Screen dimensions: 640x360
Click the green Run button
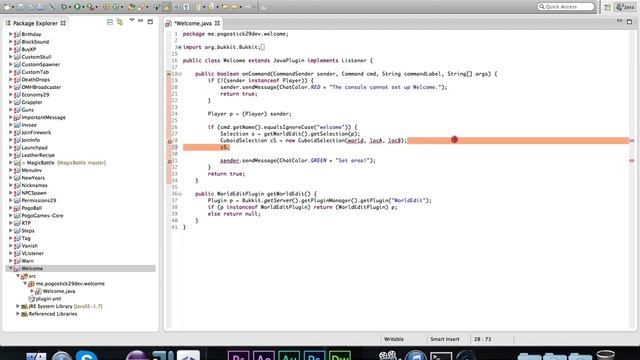click(77, 7)
